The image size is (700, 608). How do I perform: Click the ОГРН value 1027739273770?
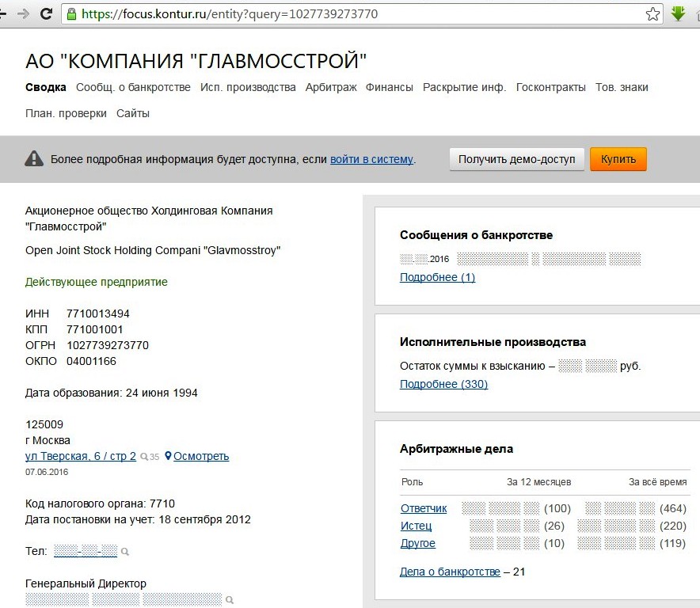107,345
